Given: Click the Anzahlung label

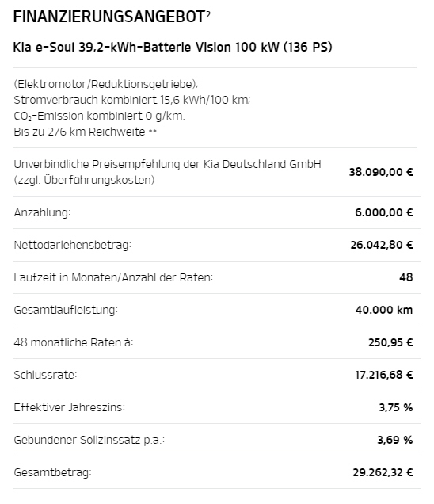Looking at the screenshot, I should click(x=42, y=213).
